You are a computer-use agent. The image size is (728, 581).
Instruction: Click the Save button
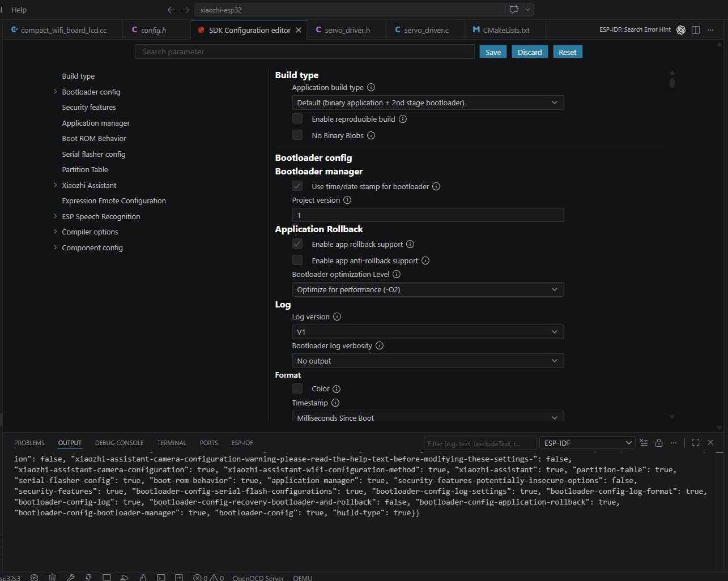click(x=493, y=52)
